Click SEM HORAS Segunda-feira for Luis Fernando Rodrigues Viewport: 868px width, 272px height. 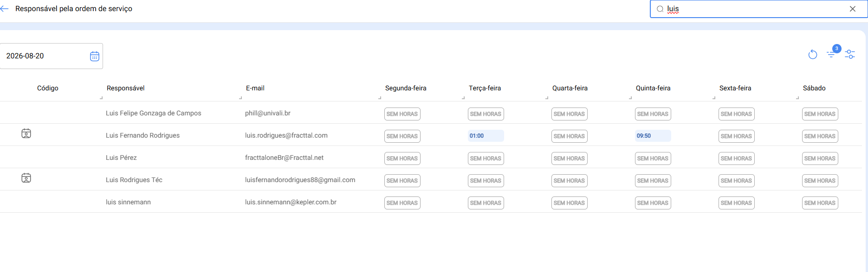(402, 136)
